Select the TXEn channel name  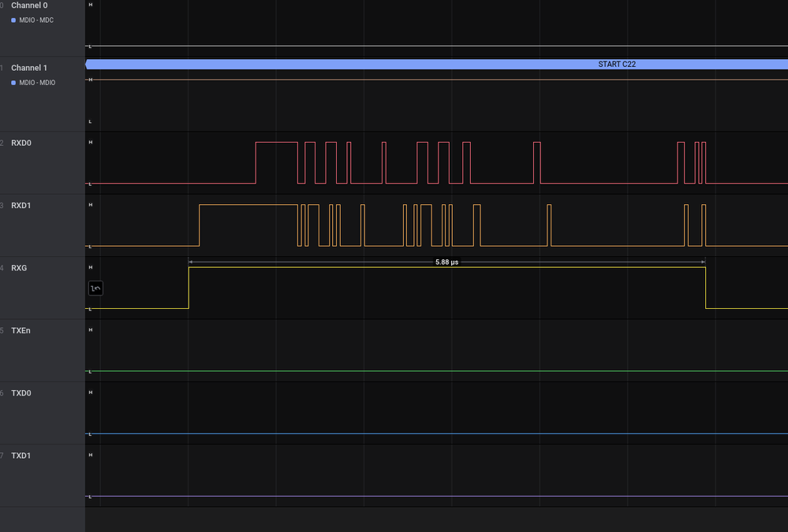click(21, 330)
